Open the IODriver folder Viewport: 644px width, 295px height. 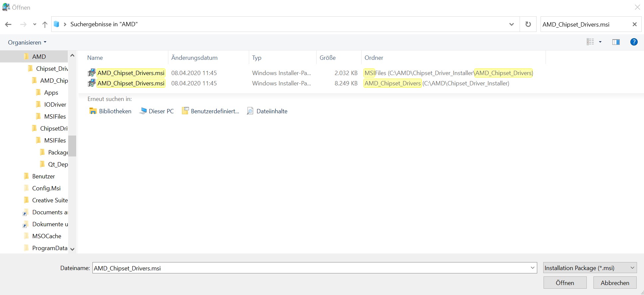[x=51, y=104]
